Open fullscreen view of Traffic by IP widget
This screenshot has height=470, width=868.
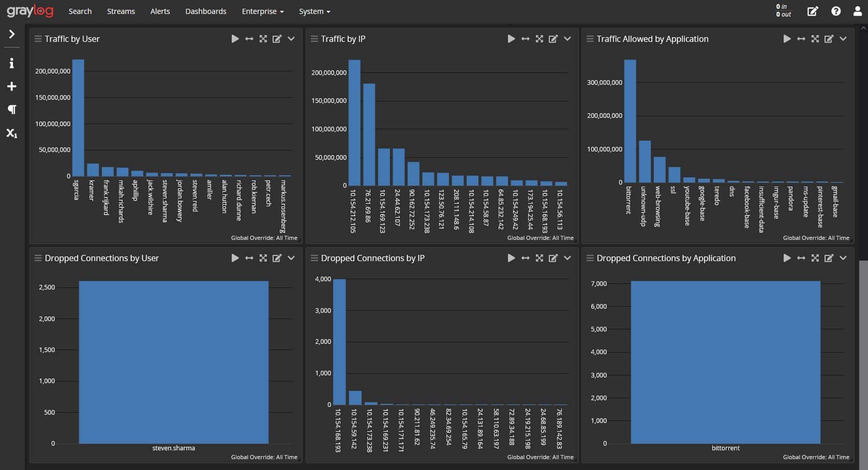tap(540, 39)
